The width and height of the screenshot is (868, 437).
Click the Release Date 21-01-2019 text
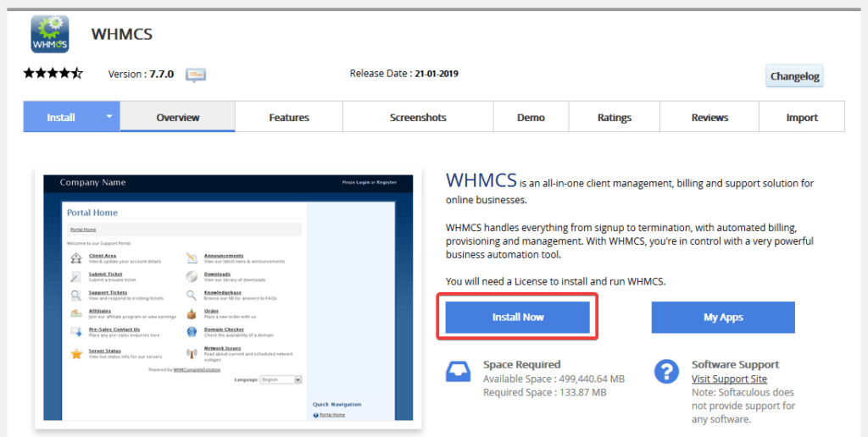[404, 73]
